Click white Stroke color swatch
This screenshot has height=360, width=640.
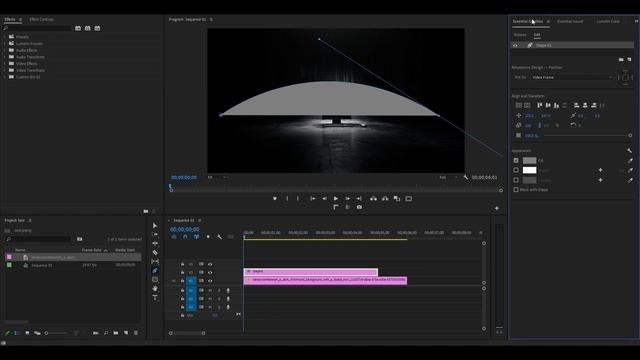(x=529, y=170)
